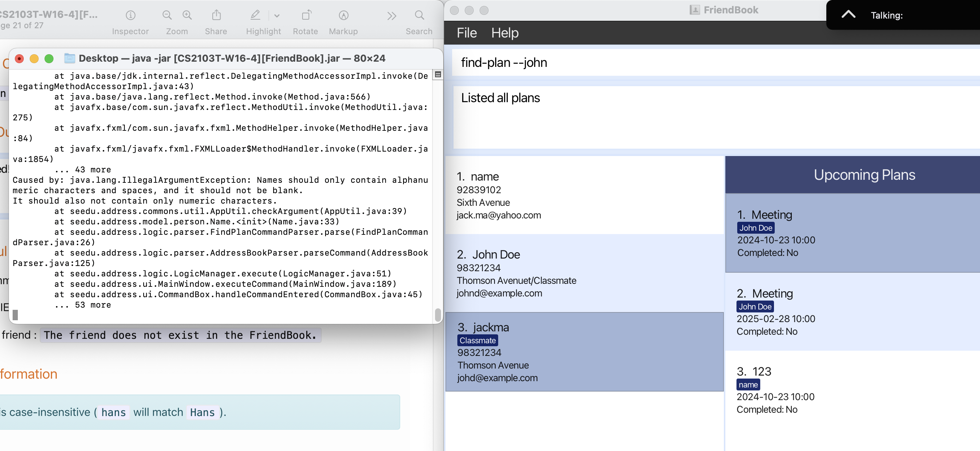The height and width of the screenshot is (451, 980).
Task: Click the Rotate page icon
Action: click(x=306, y=15)
